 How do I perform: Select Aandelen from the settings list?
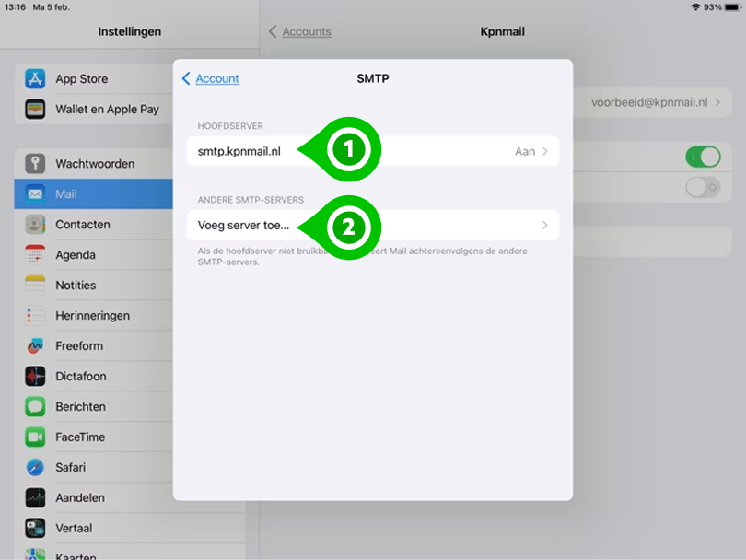(x=33, y=497)
